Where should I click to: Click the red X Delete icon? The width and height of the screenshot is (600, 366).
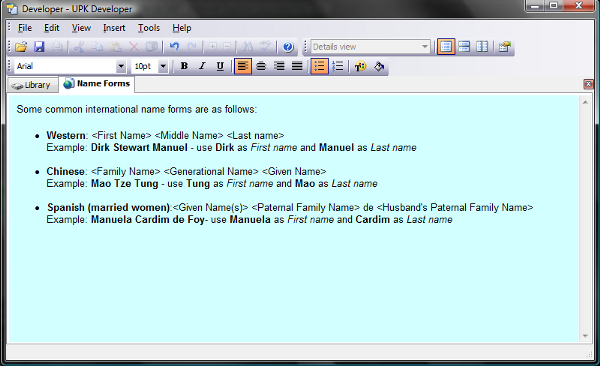point(134,47)
